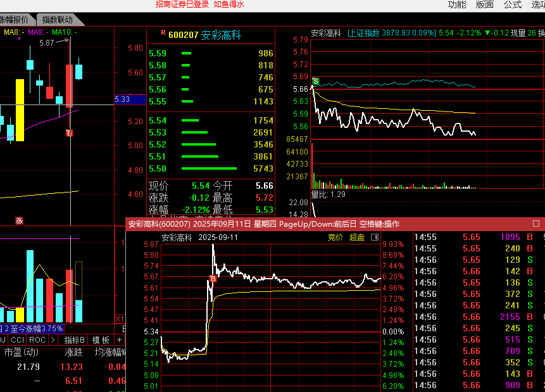
Task: Click the 最高 value 5.72
Action: click(x=265, y=198)
